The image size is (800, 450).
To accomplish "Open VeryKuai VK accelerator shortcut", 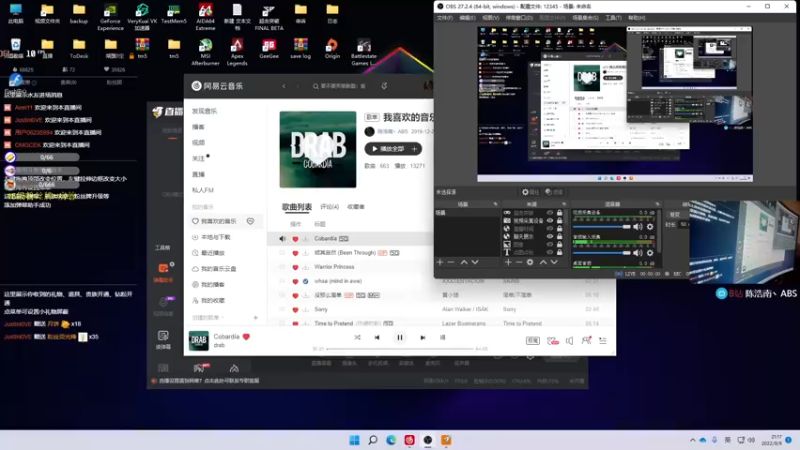I will click(142, 17).
